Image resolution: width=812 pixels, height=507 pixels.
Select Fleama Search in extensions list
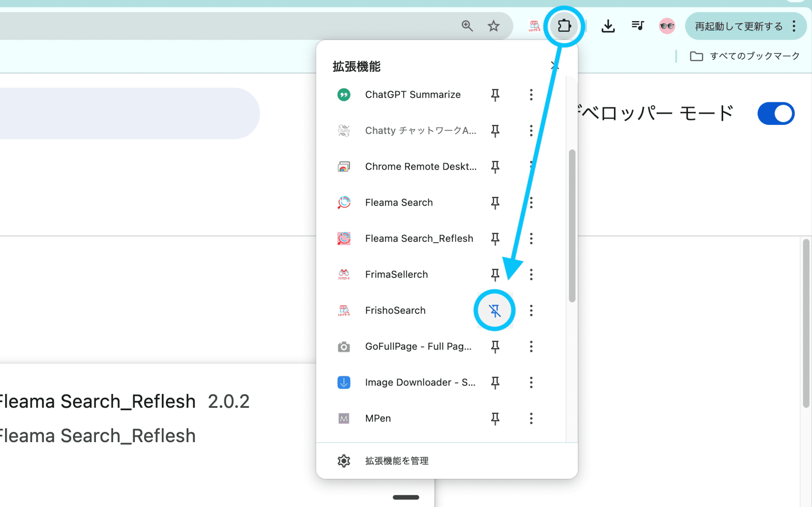coord(399,202)
